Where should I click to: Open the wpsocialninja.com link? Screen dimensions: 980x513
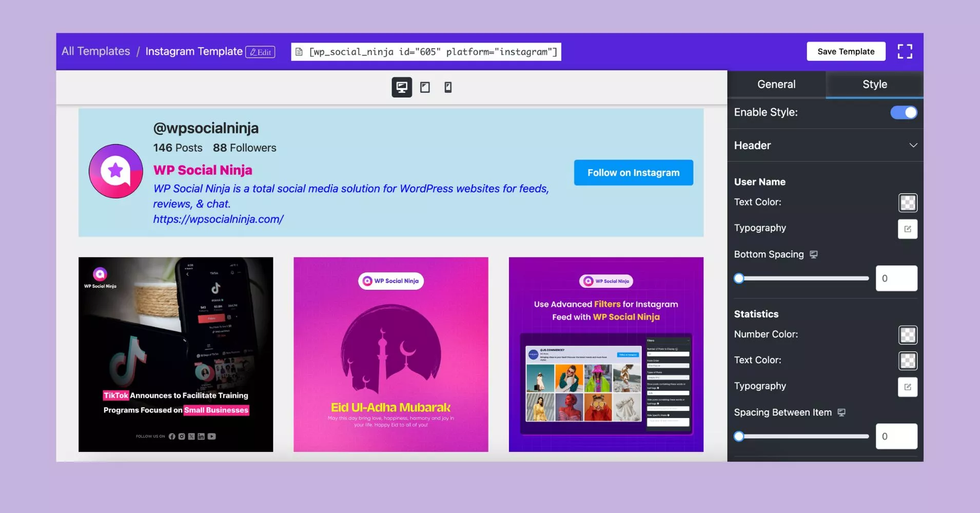pyautogui.click(x=218, y=219)
